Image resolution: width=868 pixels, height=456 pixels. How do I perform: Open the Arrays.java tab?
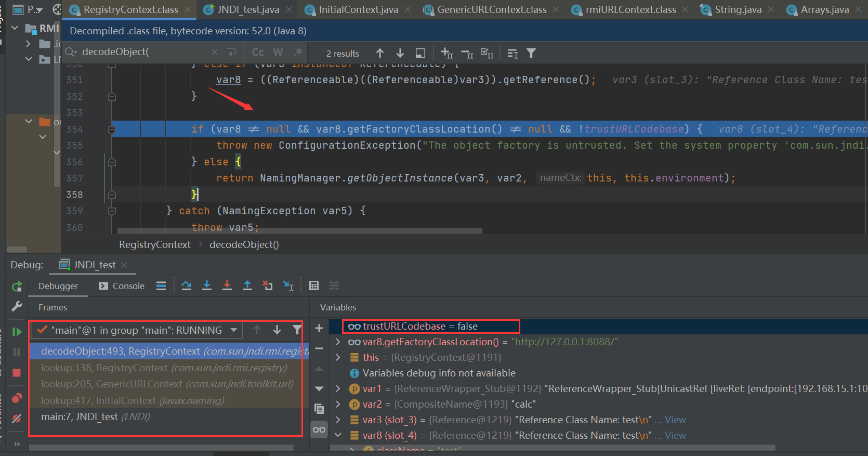tap(825, 9)
